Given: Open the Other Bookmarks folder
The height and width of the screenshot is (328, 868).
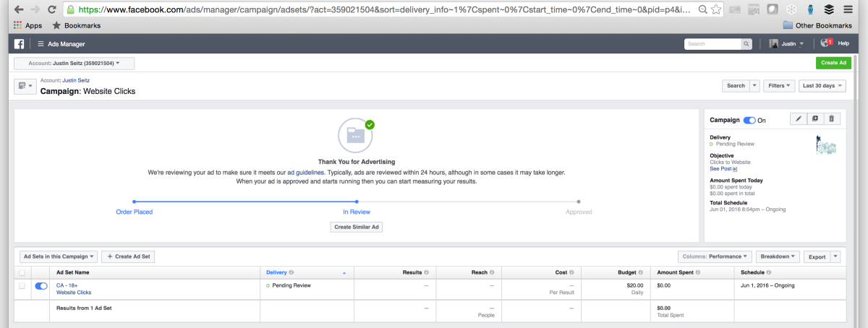Looking at the screenshot, I should 817,25.
